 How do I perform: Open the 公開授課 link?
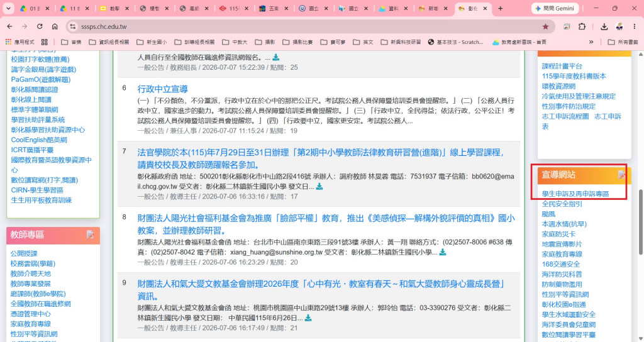(x=24, y=254)
